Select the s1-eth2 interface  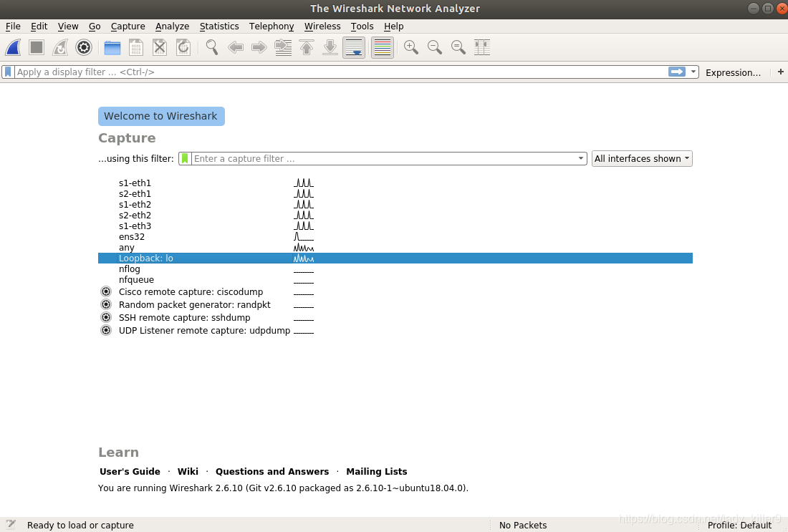click(x=395, y=205)
